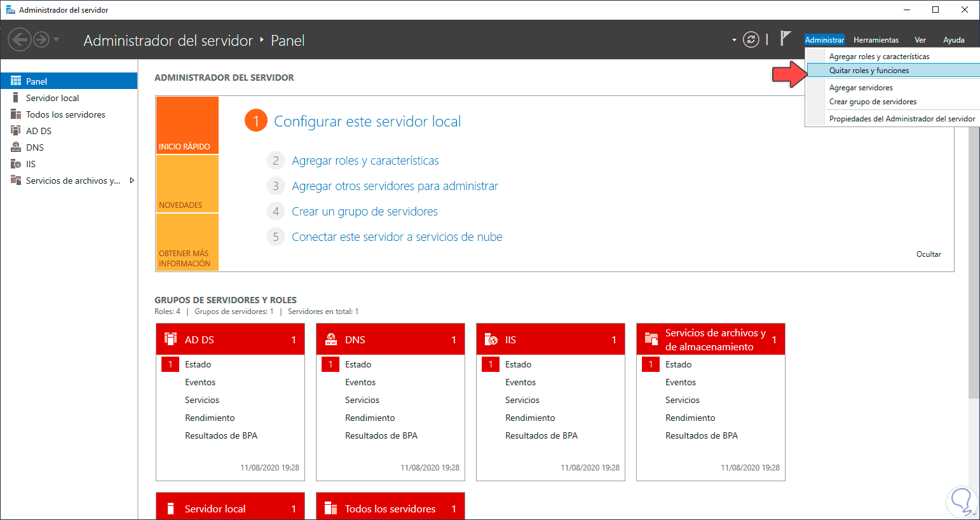980x520 pixels.
Task: Click Servicios in AD DS tile
Action: pos(202,400)
